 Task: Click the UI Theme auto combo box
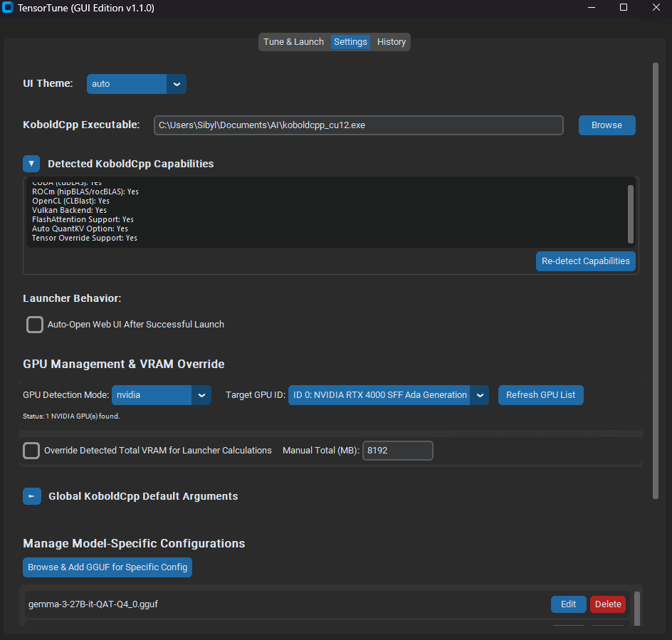(136, 84)
